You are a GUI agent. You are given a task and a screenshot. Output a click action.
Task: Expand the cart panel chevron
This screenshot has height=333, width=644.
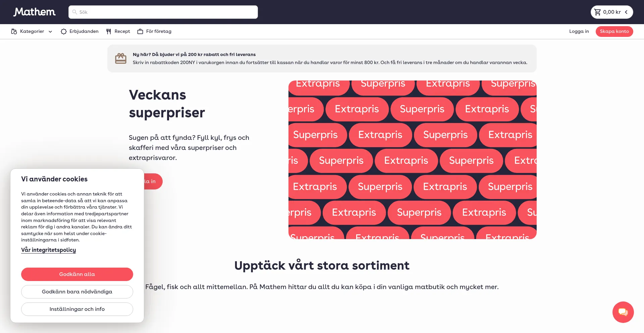click(x=626, y=12)
